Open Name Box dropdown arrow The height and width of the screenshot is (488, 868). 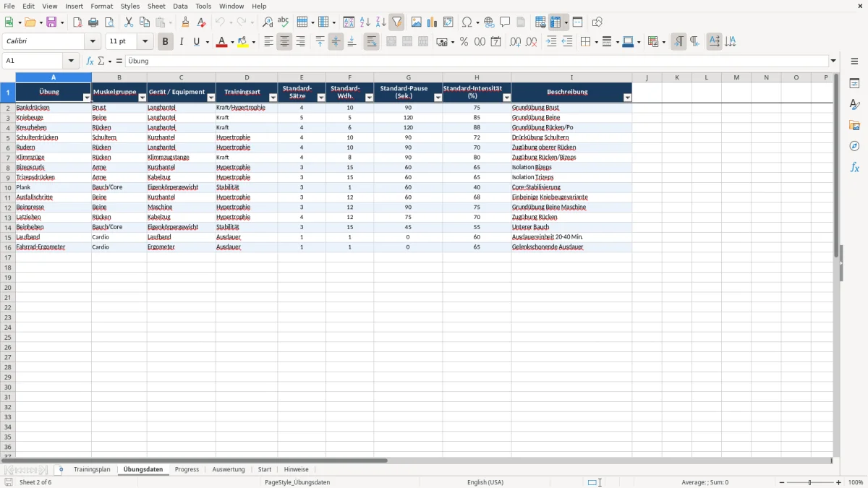click(x=71, y=61)
